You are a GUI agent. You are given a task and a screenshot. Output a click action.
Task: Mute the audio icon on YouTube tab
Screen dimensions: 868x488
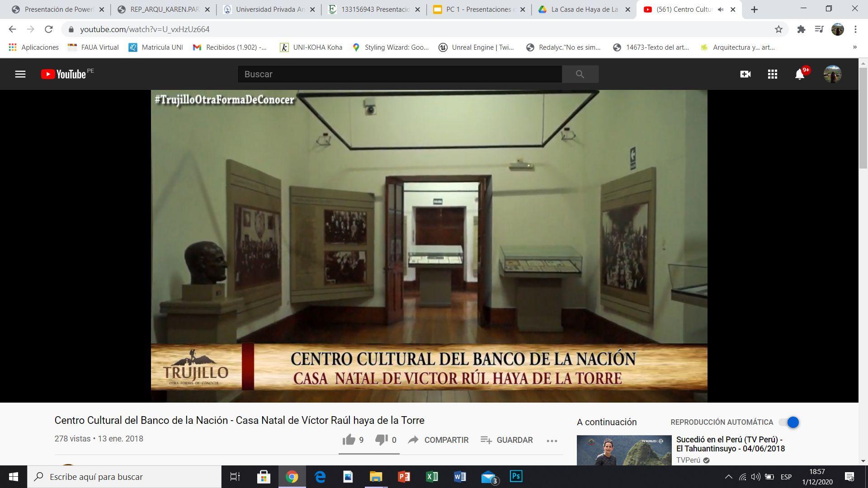click(721, 9)
